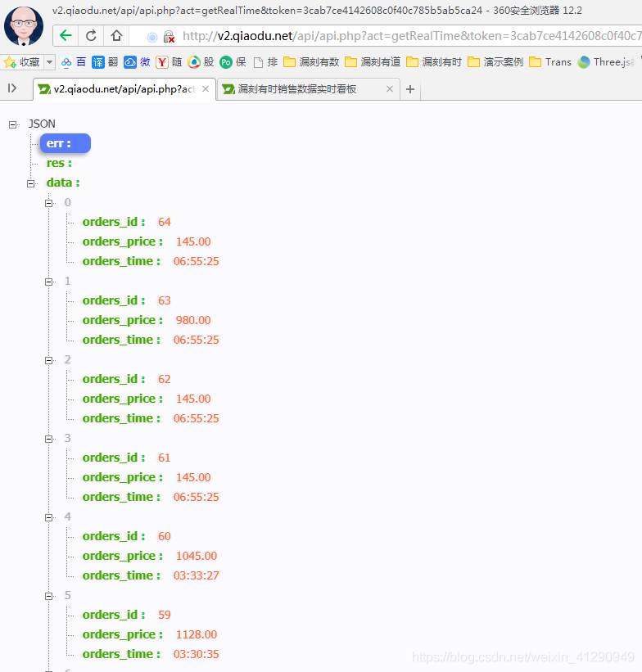Viewport: 642px width, 672px height.
Task: Open the Youdao Y bookmark
Action: point(169,62)
